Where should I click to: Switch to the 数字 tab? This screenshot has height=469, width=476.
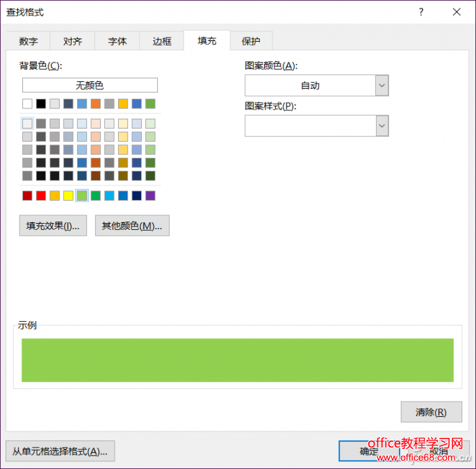pos(28,41)
